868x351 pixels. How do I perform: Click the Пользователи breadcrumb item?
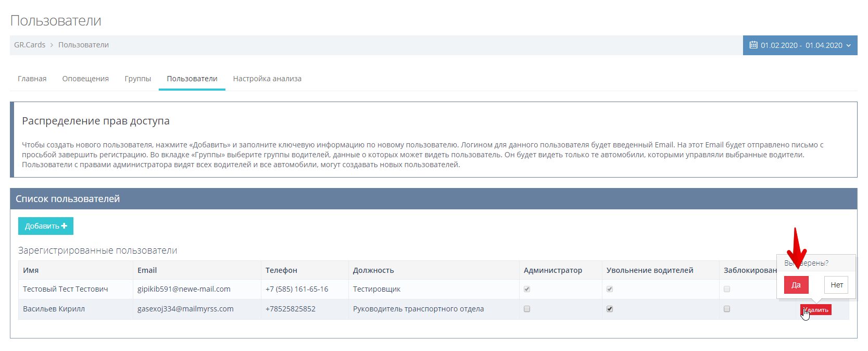point(83,45)
